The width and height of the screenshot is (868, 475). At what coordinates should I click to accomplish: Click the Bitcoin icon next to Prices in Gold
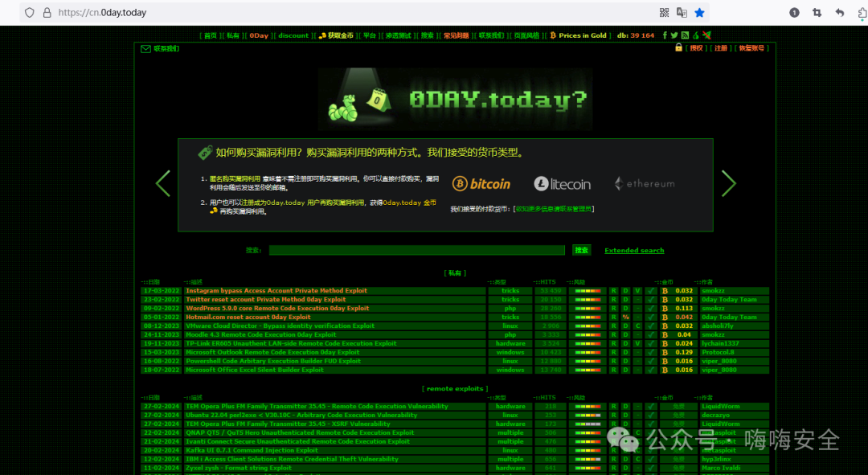[552, 35]
